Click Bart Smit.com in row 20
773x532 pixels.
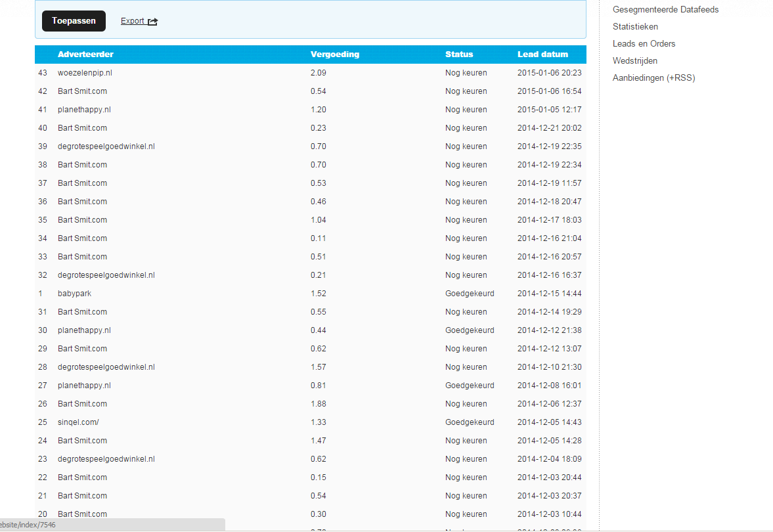[x=82, y=514]
